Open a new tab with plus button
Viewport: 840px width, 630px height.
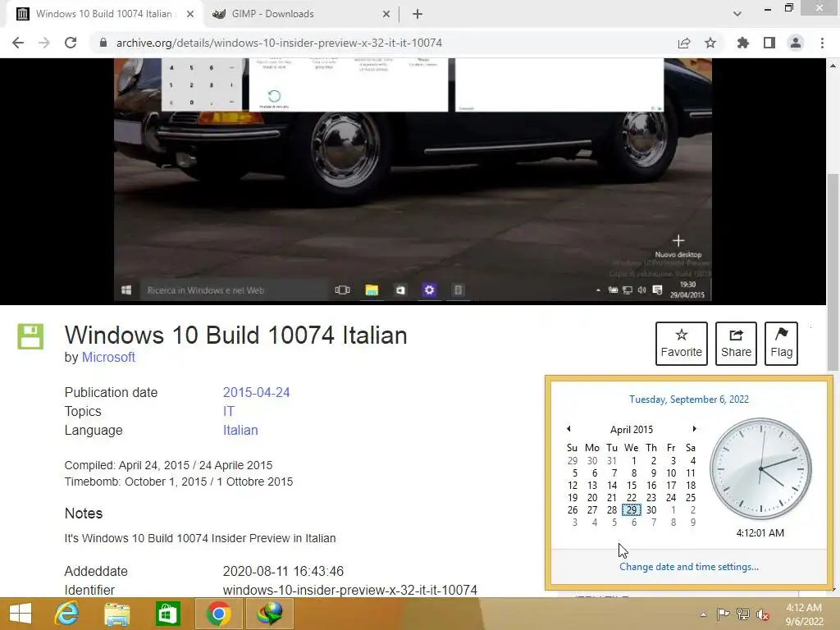tap(418, 14)
